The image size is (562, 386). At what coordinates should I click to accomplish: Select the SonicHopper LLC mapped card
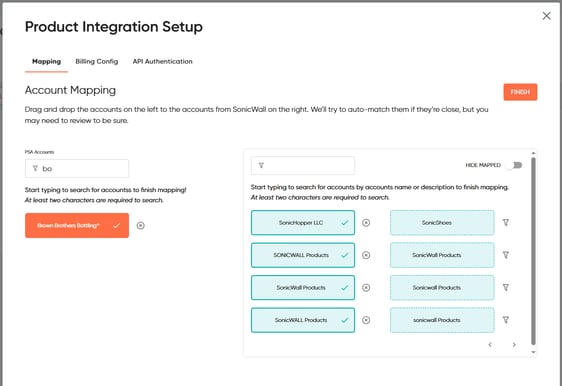(303, 223)
